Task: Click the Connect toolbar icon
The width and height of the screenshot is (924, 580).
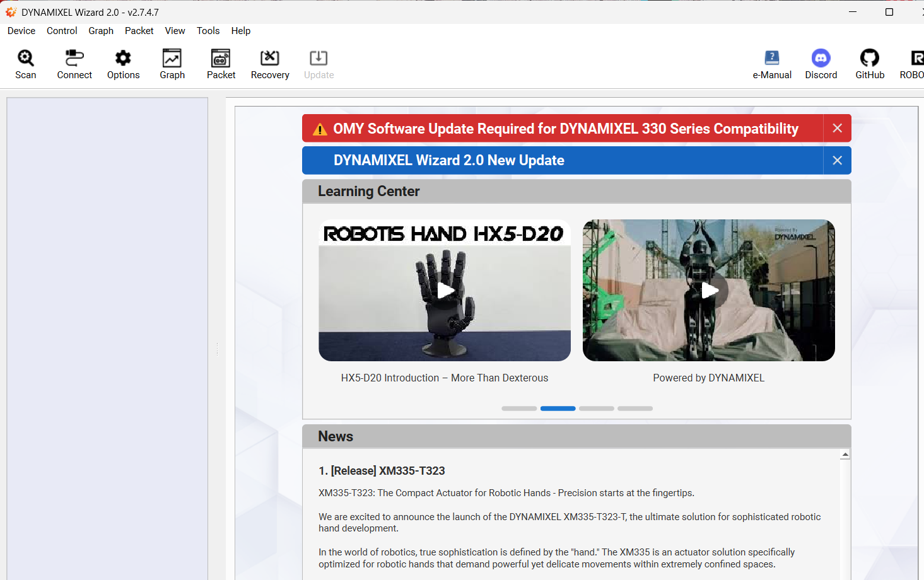Action: 74,58
